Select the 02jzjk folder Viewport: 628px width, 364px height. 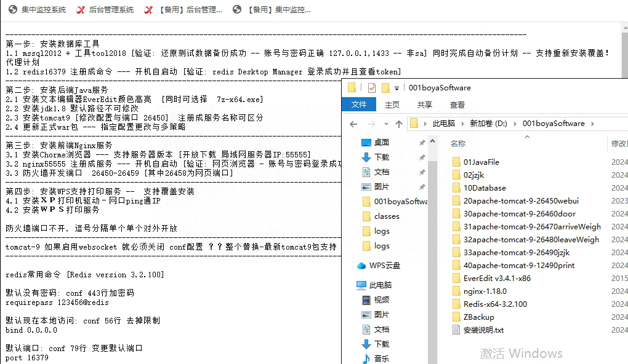[468, 175]
